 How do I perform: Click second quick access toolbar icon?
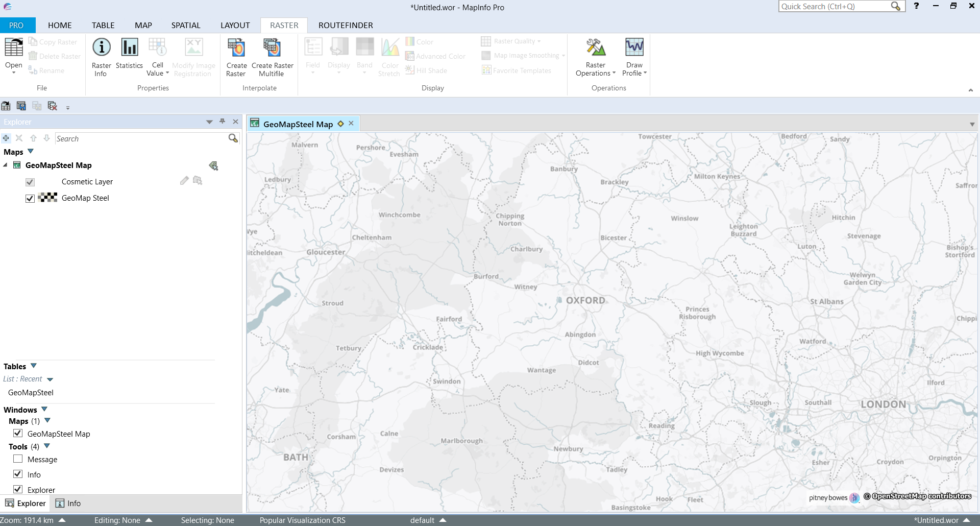click(21, 106)
